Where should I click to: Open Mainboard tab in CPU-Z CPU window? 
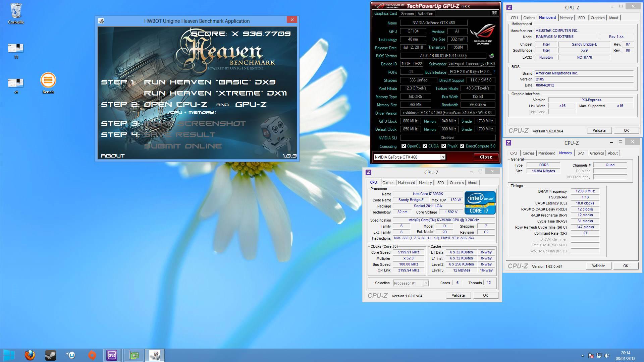(x=407, y=183)
